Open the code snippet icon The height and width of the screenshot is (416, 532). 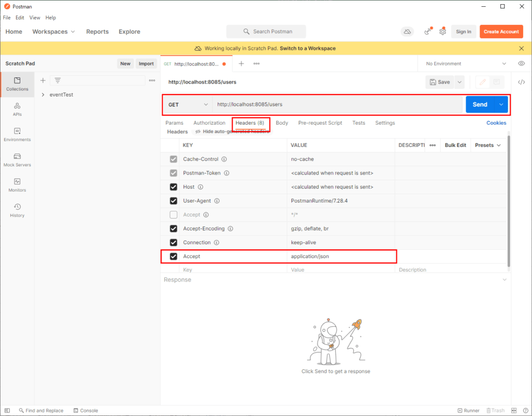pos(522,82)
